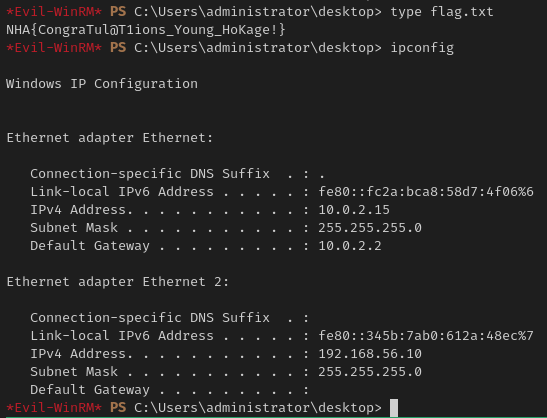Click the IPv6 address fe80::345b:7ab0:612a:48ec%7

(426, 336)
